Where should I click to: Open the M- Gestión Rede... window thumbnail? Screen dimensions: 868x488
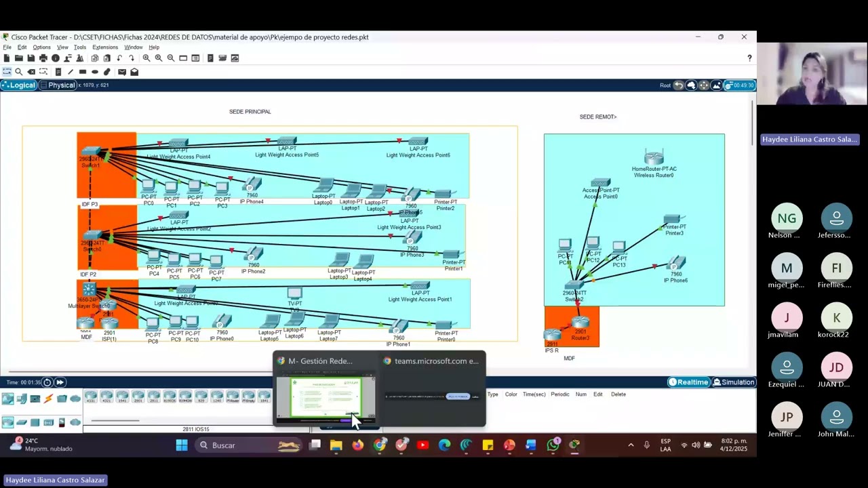click(x=325, y=388)
